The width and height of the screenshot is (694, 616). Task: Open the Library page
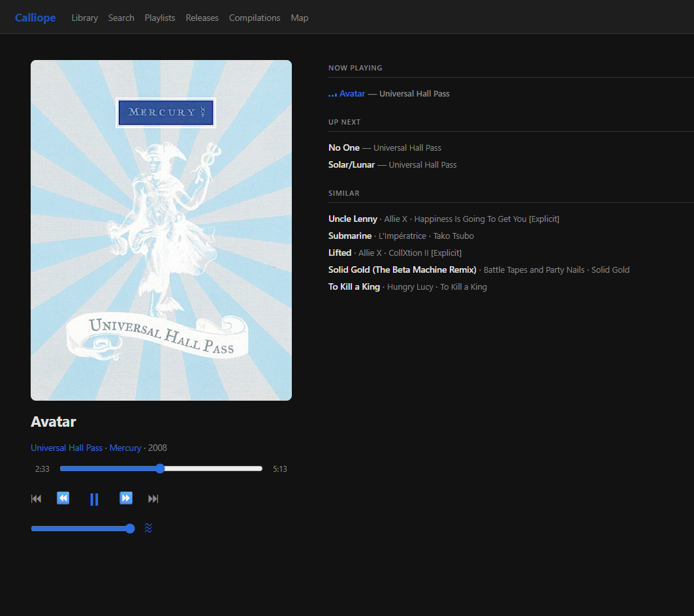coord(84,18)
